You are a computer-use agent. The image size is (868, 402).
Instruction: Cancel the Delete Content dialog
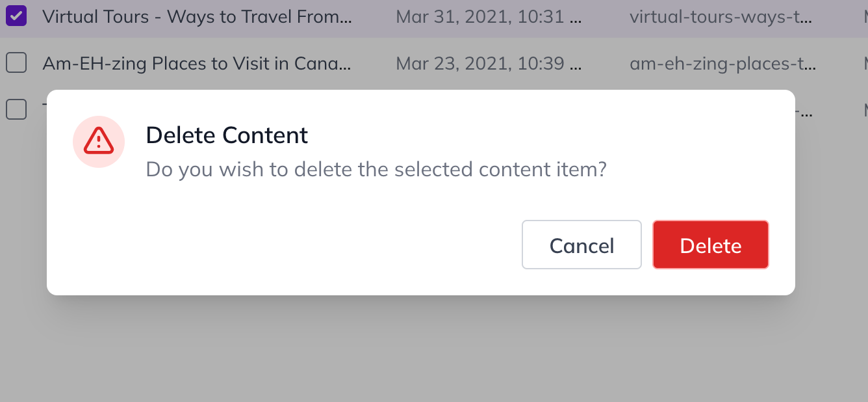tap(581, 245)
